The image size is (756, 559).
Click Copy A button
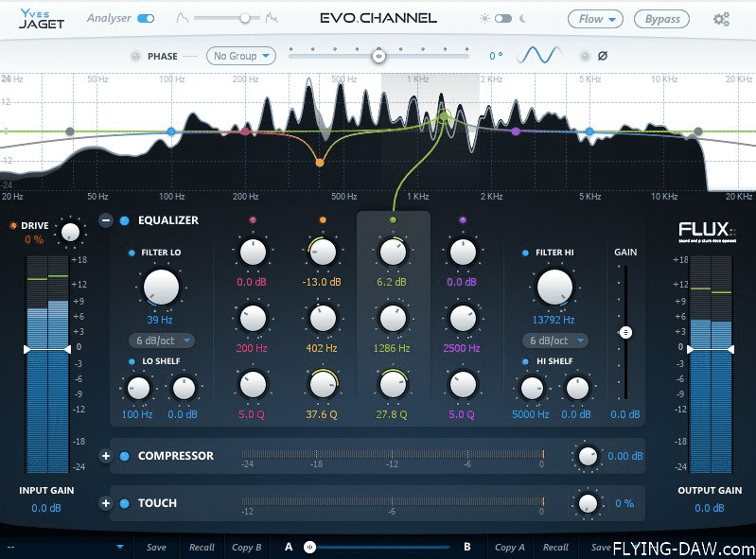(510, 548)
